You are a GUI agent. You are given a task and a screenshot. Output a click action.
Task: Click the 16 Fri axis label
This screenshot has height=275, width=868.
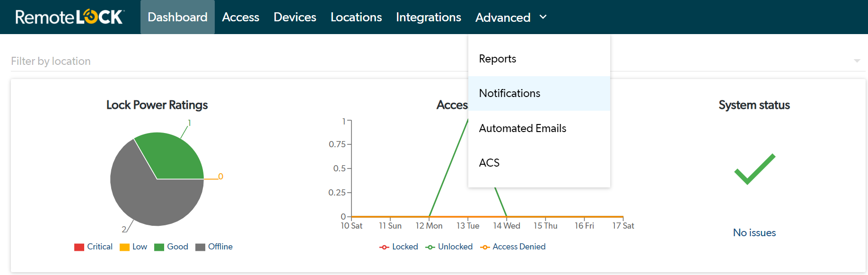584,226
